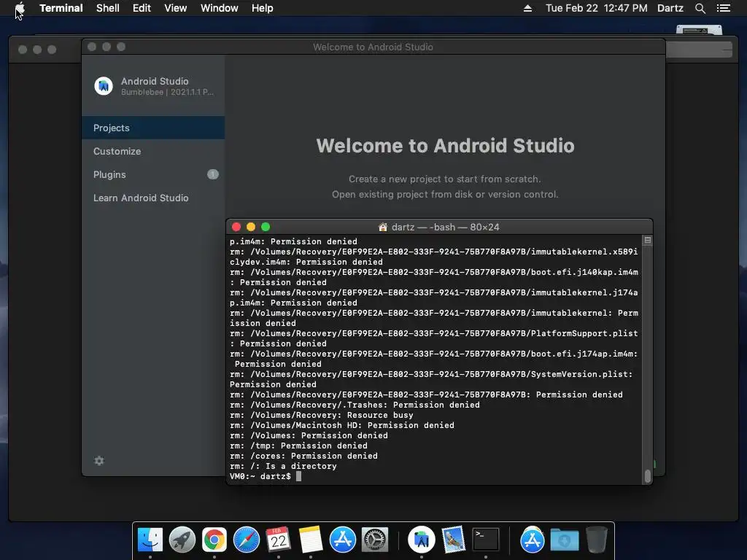
Task: Click 'Create a new project to start from scratch.'
Action: coord(445,179)
